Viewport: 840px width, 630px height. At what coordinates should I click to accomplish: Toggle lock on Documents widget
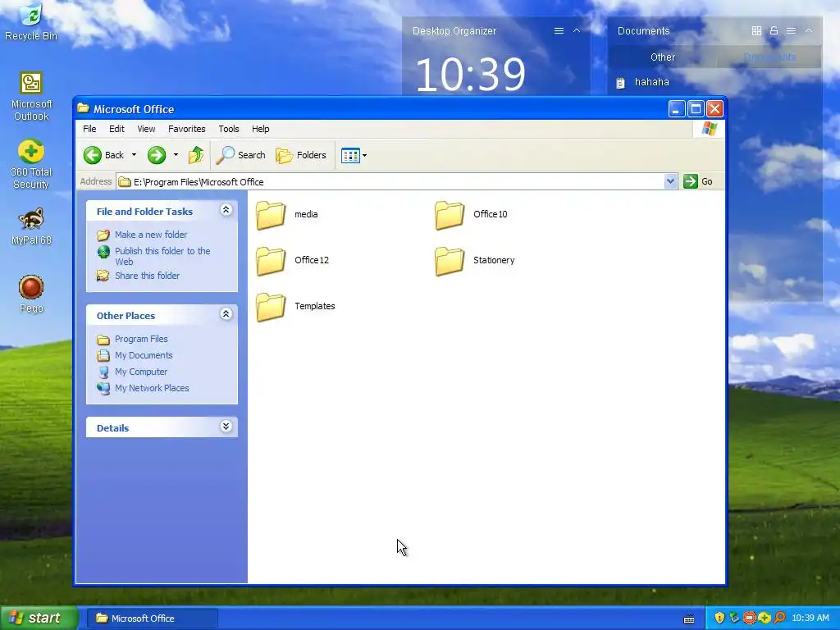[x=774, y=31]
